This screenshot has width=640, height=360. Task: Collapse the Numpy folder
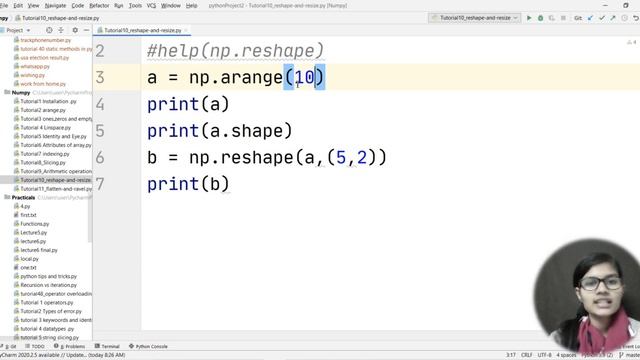(21, 93)
